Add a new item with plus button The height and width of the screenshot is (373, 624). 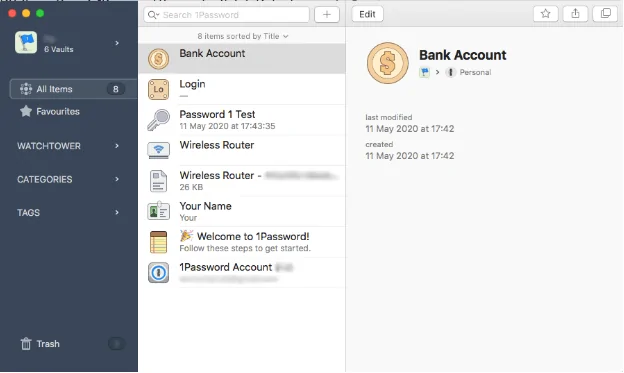[x=327, y=15]
